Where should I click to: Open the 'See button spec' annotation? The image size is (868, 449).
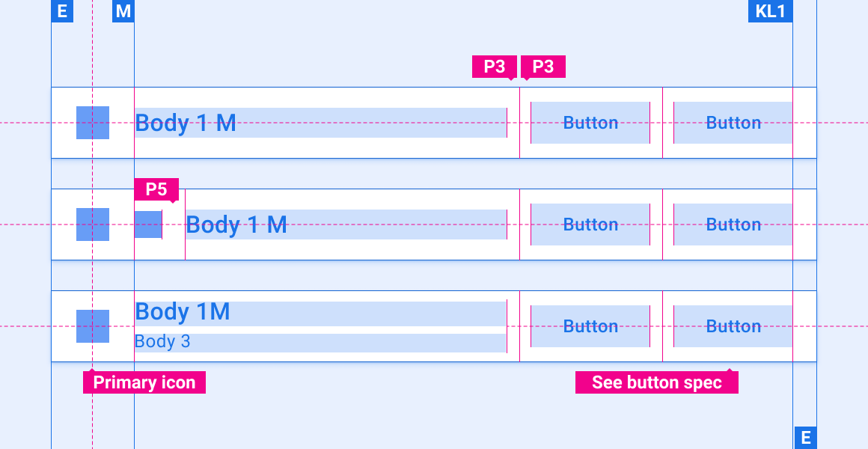click(x=656, y=382)
